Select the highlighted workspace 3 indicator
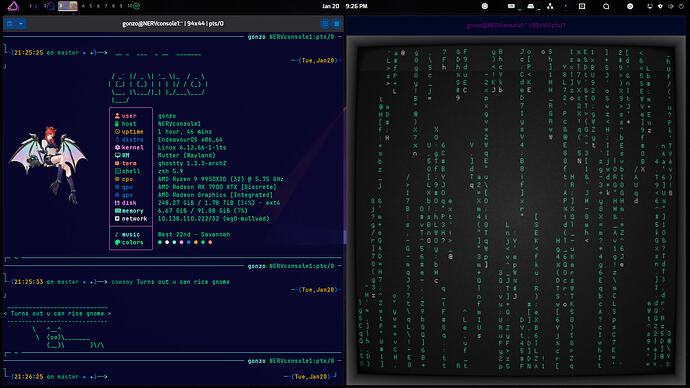This screenshot has width=690, height=388. 68,6
